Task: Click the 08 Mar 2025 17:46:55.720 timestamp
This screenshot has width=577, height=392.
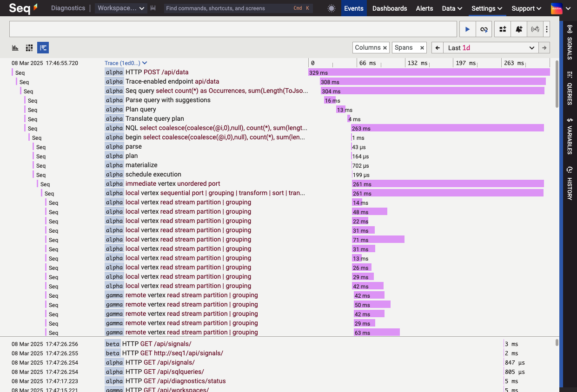Action: pos(45,63)
